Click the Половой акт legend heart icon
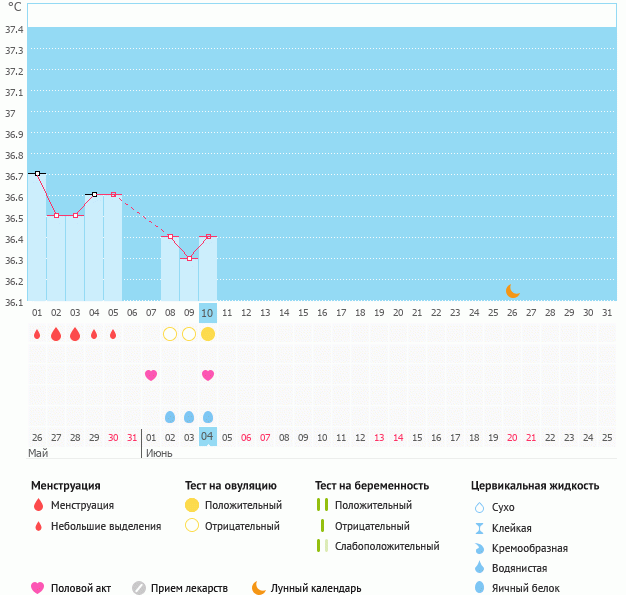 (x=38, y=588)
